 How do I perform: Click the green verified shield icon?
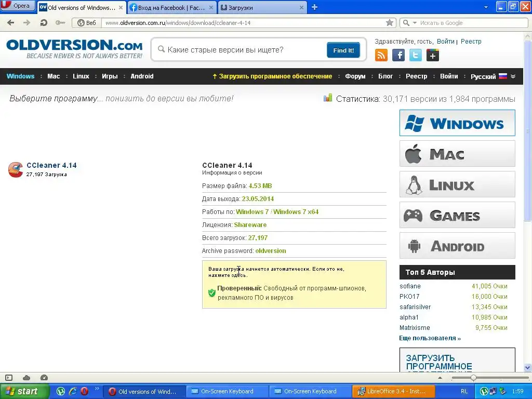(212, 293)
